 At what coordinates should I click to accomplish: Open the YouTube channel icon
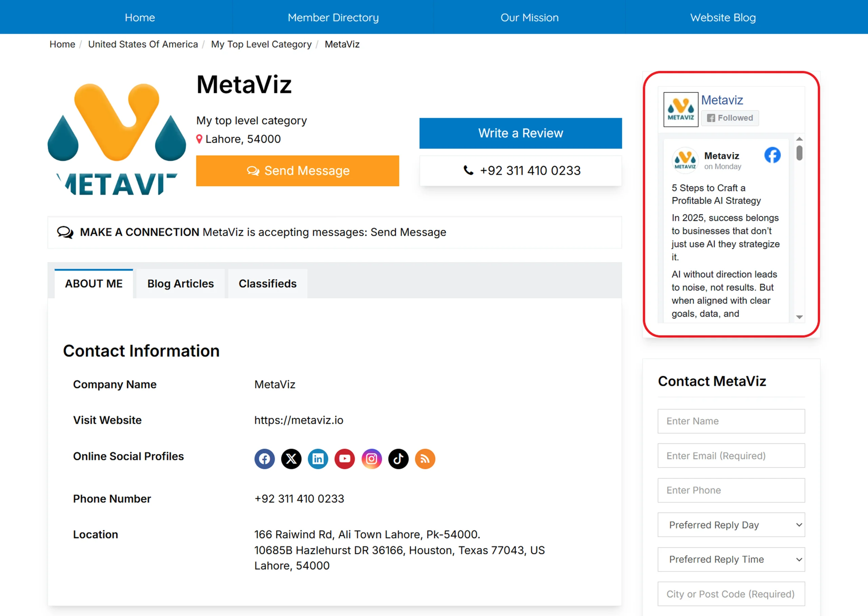(344, 459)
